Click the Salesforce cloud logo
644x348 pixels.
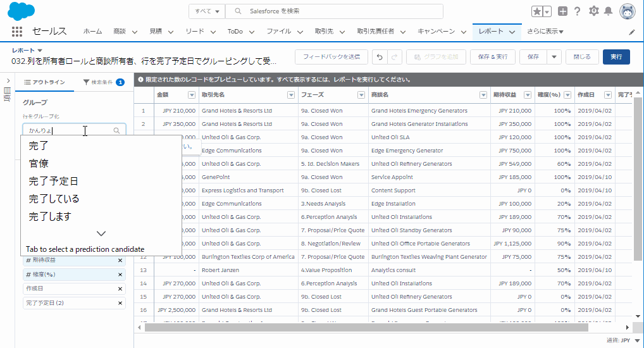[x=21, y=11]
